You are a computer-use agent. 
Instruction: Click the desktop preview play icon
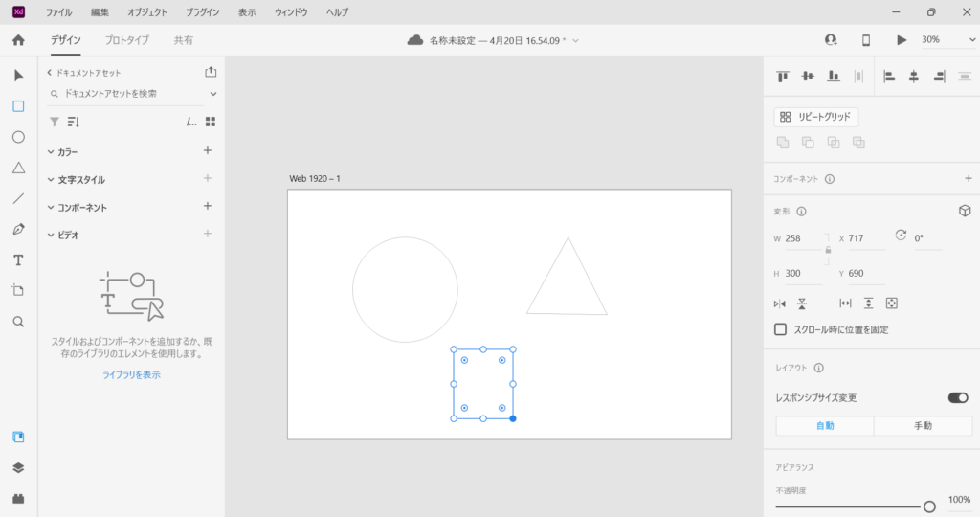[x=901, y=40]
